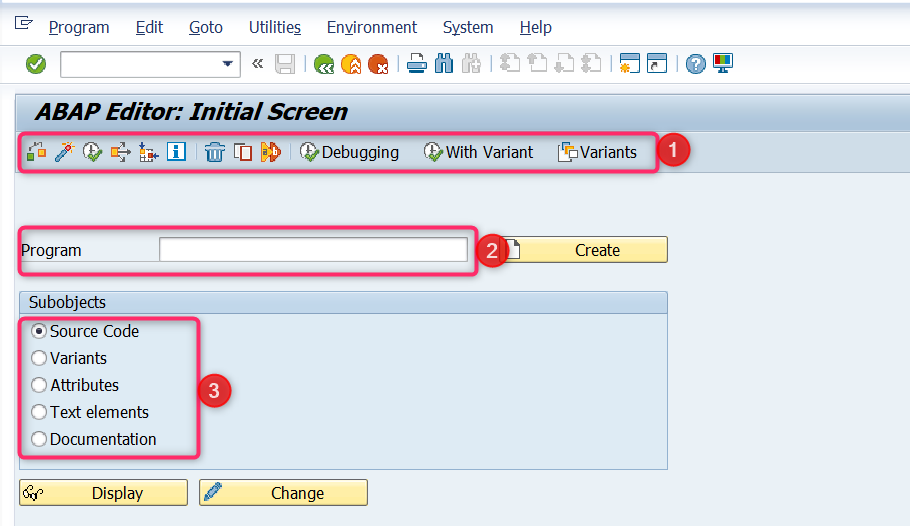910x526 pixels.
Task: Open the session menu icon beside Program
Action: tap(24, 24)
